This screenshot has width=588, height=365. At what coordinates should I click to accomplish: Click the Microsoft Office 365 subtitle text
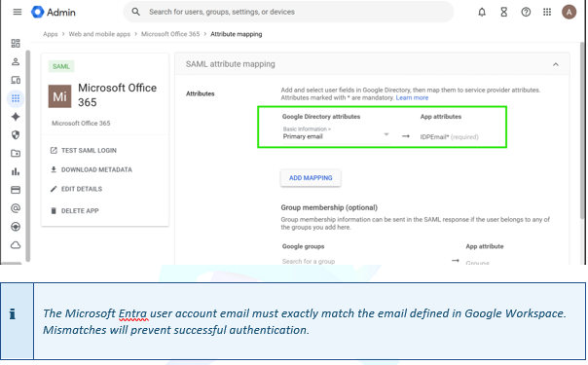(81, 124)
